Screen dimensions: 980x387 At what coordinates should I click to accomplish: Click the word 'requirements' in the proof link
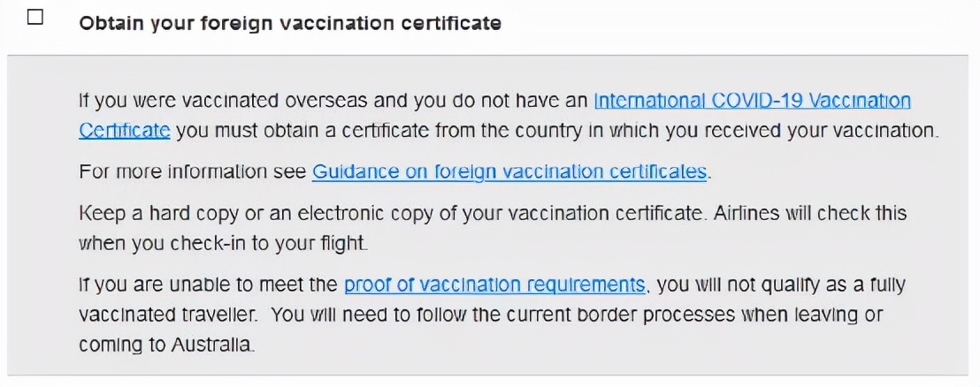click(586, 285)
